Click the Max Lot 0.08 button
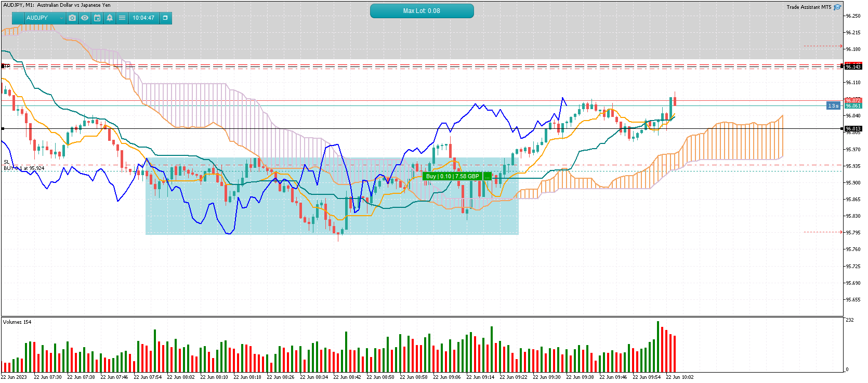This screenshot has height=383, width=868. (422, 10)
